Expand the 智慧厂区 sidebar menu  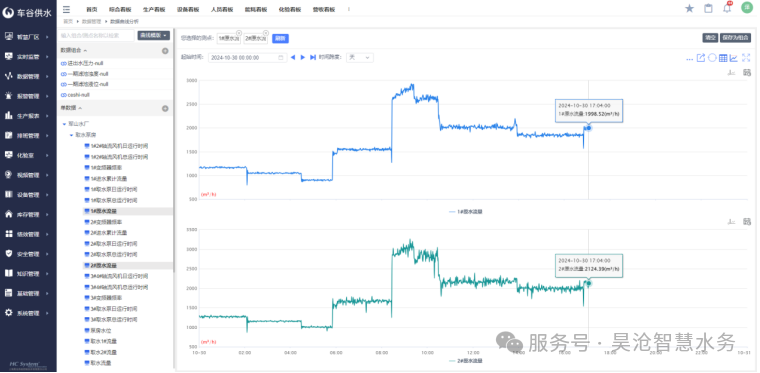[x=28, y=37]
